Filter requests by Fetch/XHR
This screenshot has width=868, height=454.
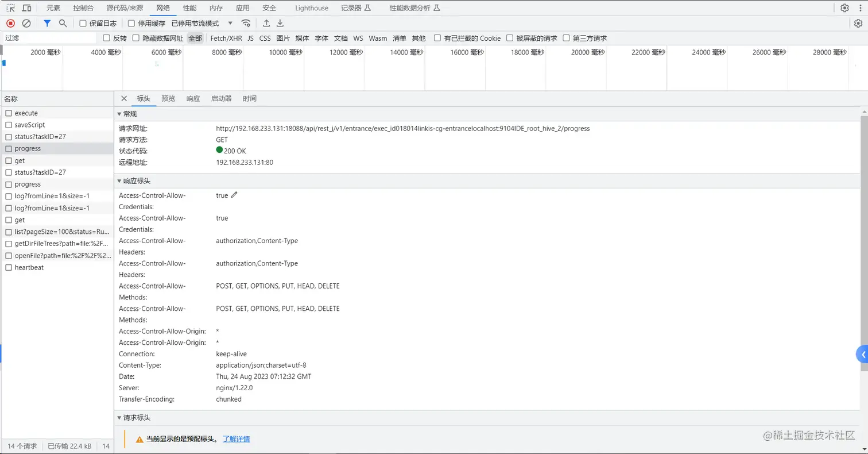click(x=226, y=38)
